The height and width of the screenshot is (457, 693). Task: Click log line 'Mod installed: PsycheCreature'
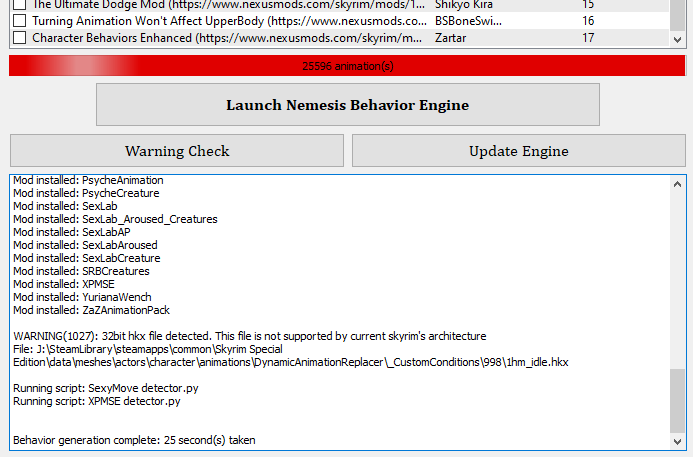86,193
